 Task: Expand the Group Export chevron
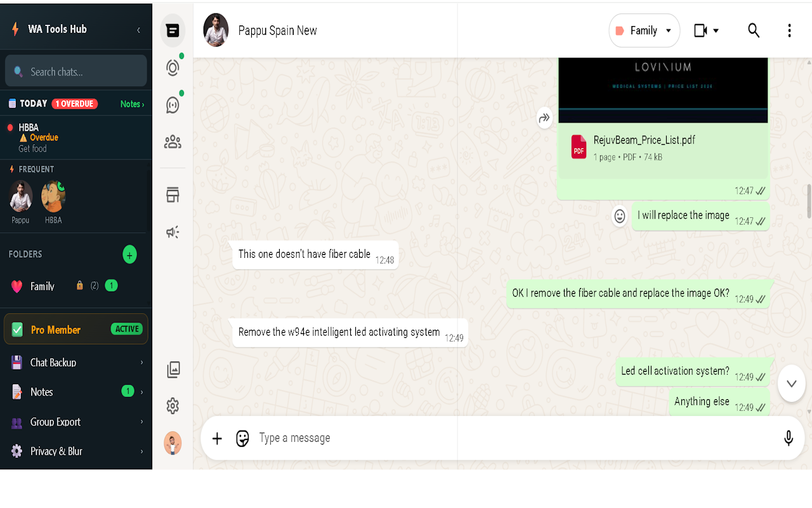pos(141,422)
